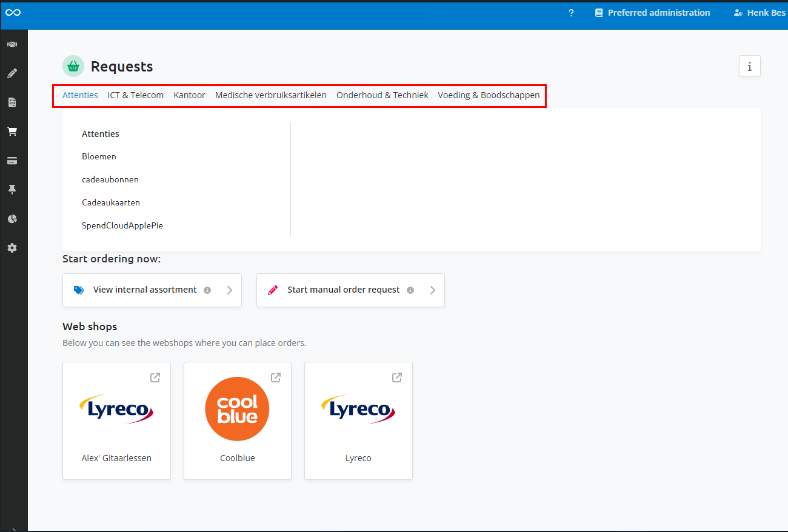This screenshot has height=532, width=788.
Task: Click the red pencil icon
Action: click(273, 290)
